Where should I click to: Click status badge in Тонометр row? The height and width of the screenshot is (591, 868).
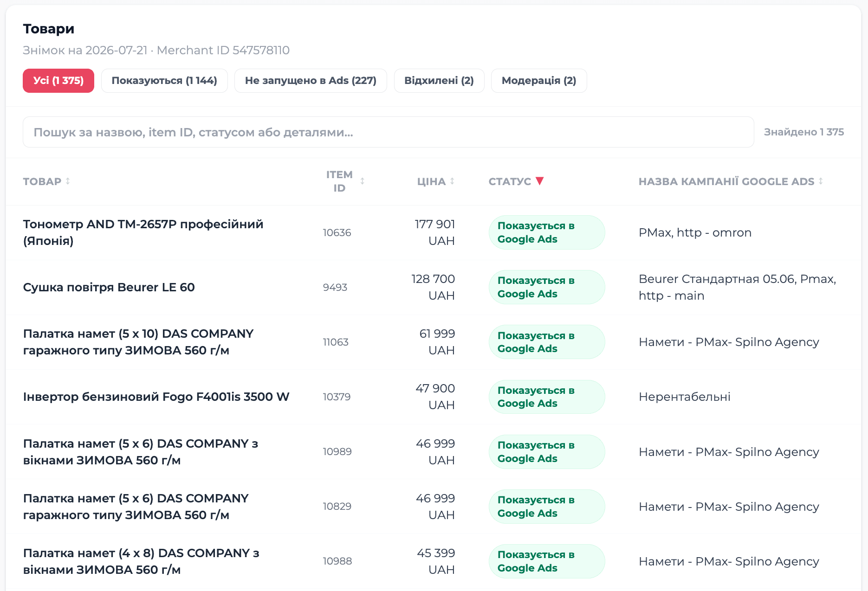(547, 232)
